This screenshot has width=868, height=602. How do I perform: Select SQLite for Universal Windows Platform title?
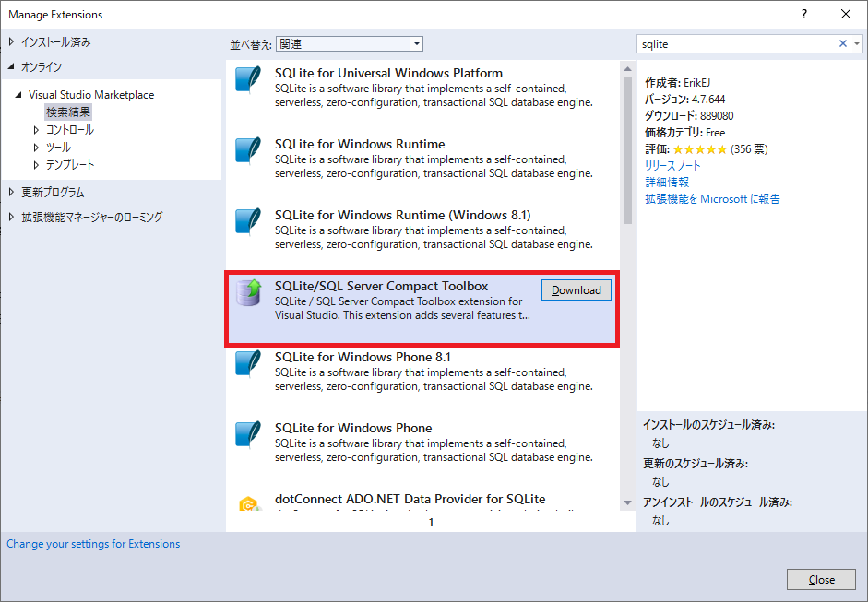388,73
